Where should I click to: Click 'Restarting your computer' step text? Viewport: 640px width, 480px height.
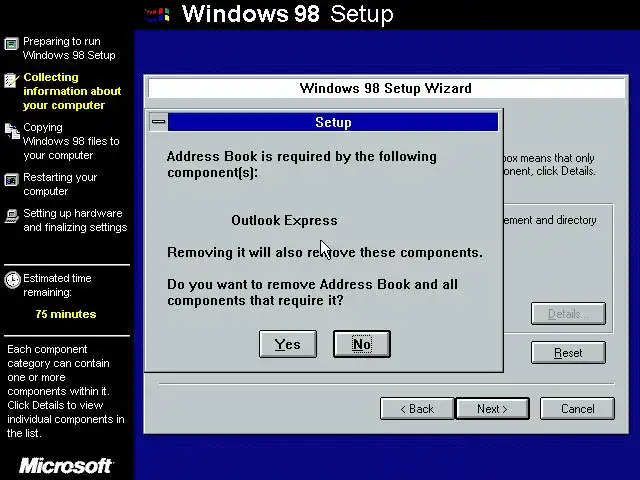[x=60, y=184]
